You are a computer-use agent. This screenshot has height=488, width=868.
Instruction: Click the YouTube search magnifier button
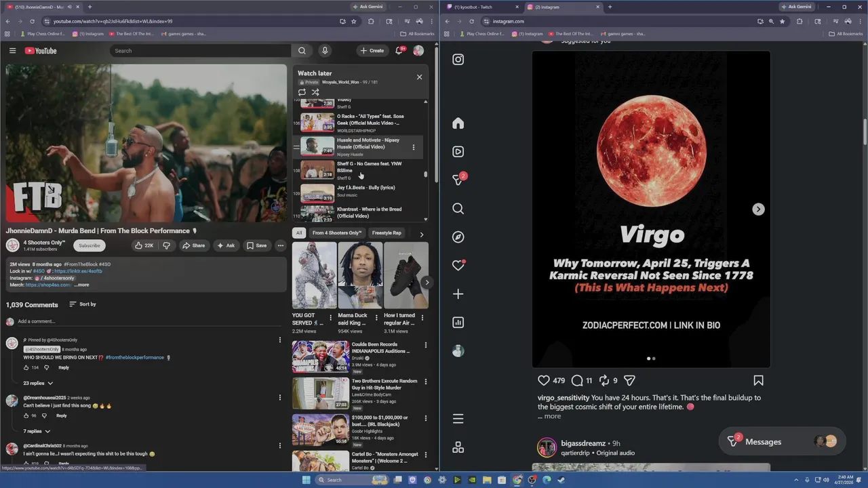click(302, 51)
